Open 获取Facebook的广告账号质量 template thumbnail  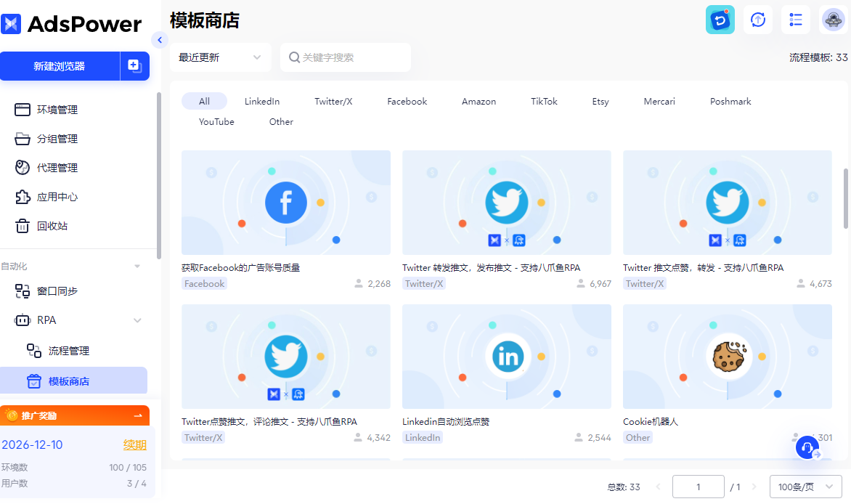pyautogui.click(x=286, y=203)
